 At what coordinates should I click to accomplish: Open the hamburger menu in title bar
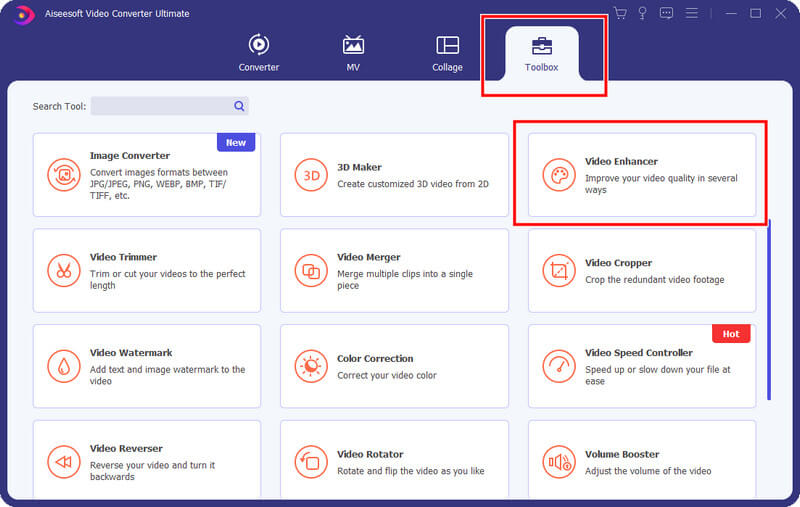[x=691, y=13]
